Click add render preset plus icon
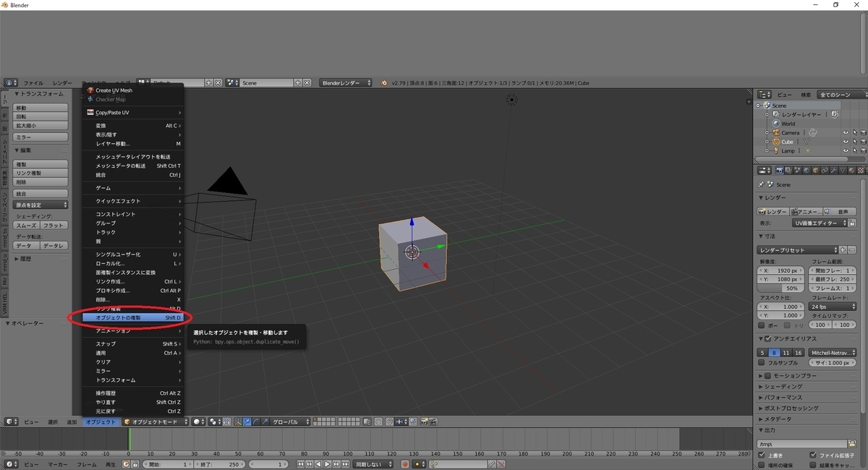 coord(843,249)
